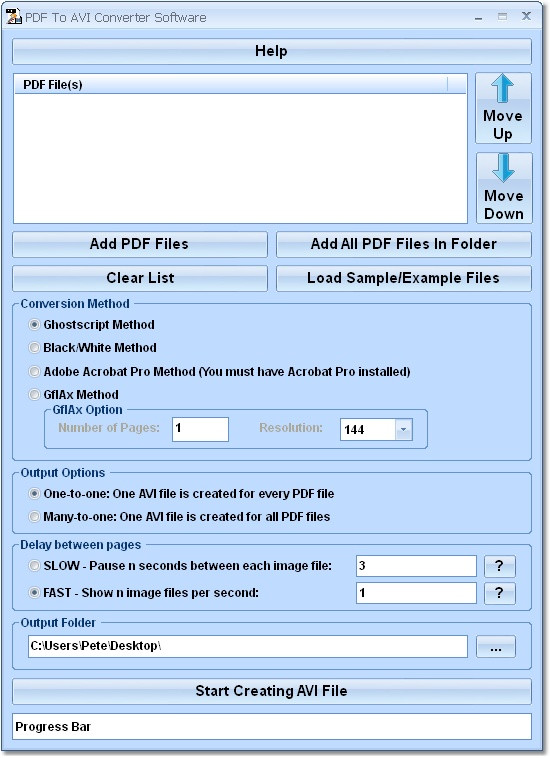Close the PDF To AVI Converter window
Viewport: 550px width, 758px height.
pyautogui.click(x=526, y=16)
